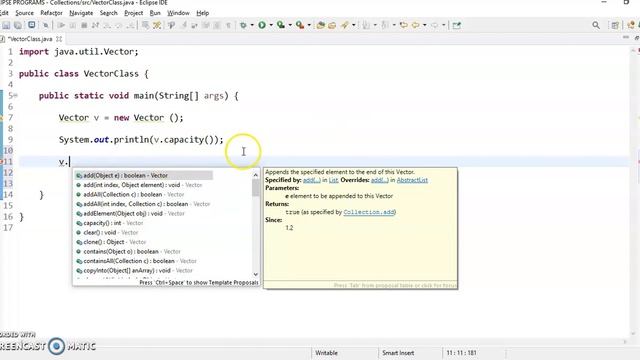The height and width of the screenshot is (360, 640).
Task: Click the 'Smart Insert' status bar field
Action: (398, 353)
